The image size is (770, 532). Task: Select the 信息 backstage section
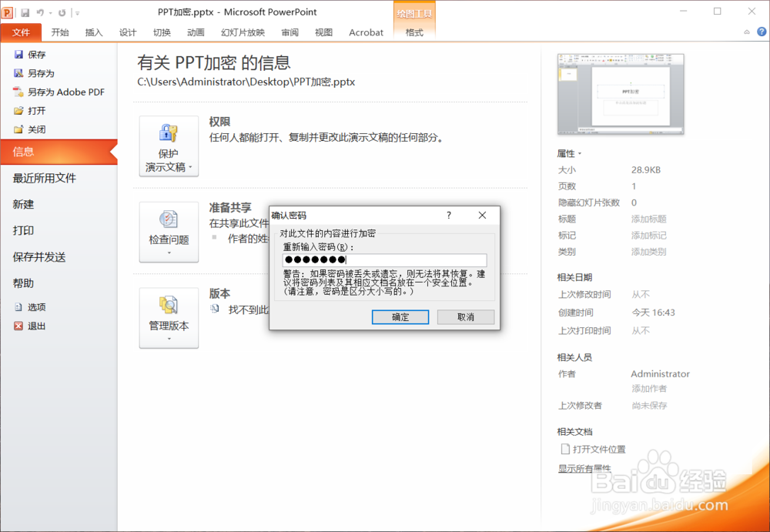59,152
